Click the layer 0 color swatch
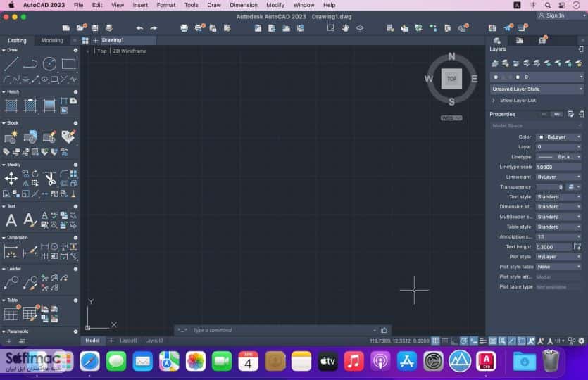The width and height of the screenshot is (588, 380). 518,77
